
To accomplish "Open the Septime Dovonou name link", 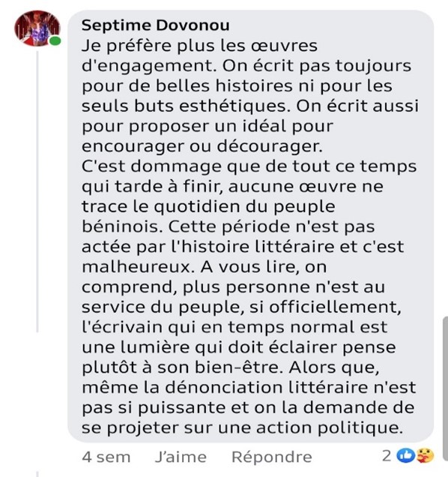I will tap(156, 25).
